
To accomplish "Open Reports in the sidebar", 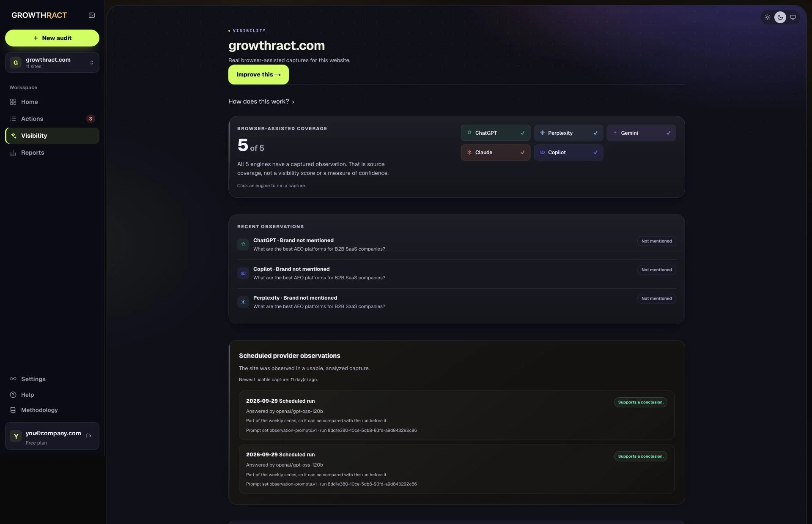I will (52, 153).
